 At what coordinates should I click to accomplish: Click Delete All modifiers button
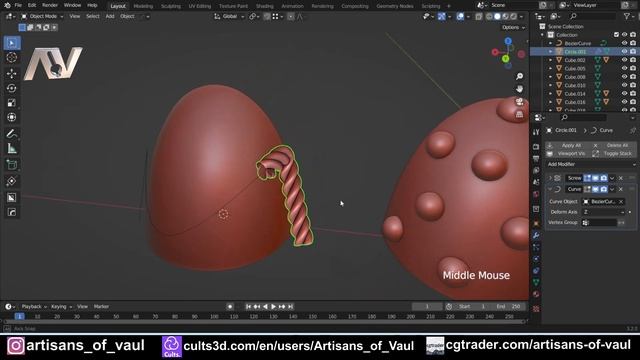coord(614,145)
